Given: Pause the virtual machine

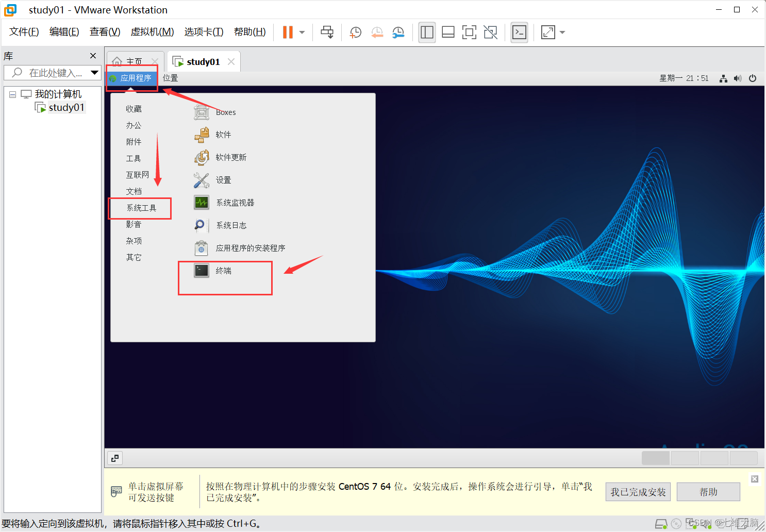Looking at the screenshot, I should pyautogui.click(x=288, y=32).
